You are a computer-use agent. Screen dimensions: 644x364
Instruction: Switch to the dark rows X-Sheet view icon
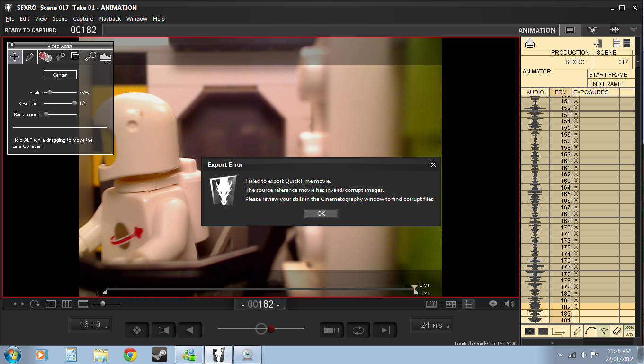[x=627, y=43]
